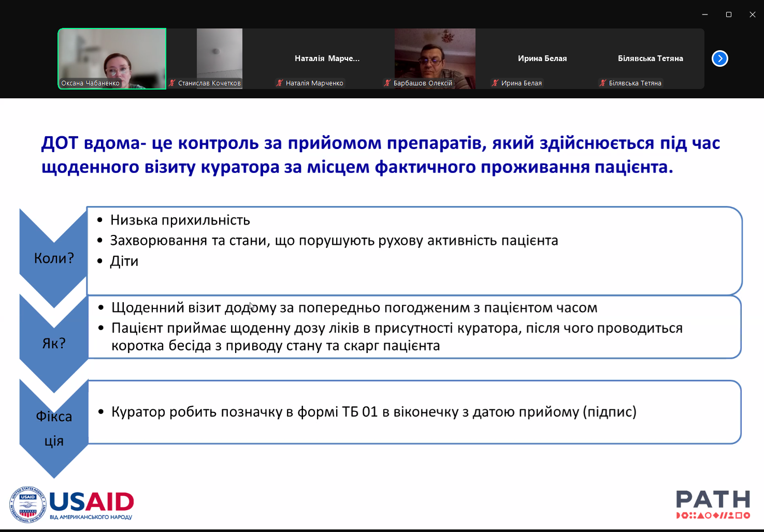The image size is (764, 532).
Task: Click muted mic icon beside Станислав Кочетков
Action: 172,83
